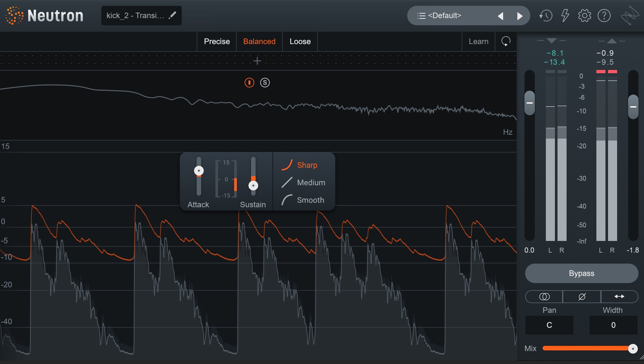Click the input peak reading -8.1
The image size is (644, 364).
pos(555,53)
